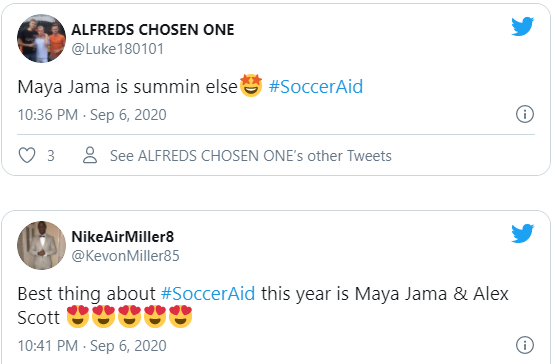Screen dimensions: 555x364
Task: Open the @Luke180101 handle
Action: (118, 49)
